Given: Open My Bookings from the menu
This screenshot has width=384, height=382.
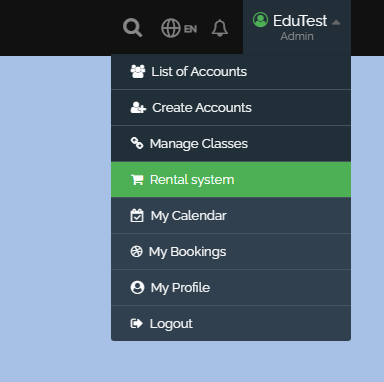Looking at the screenshot, I should (x=231, y=252).
